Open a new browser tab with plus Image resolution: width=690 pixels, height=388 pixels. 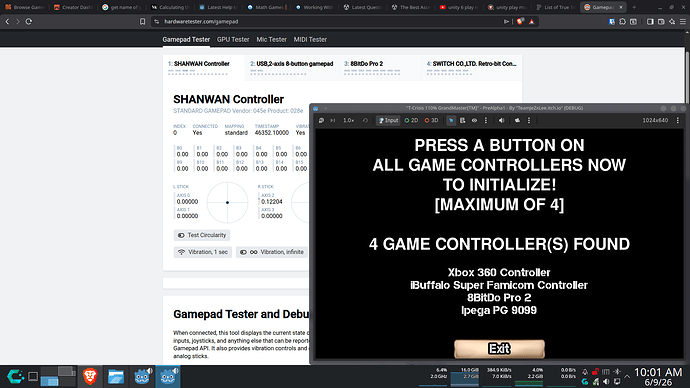(634, 7)
